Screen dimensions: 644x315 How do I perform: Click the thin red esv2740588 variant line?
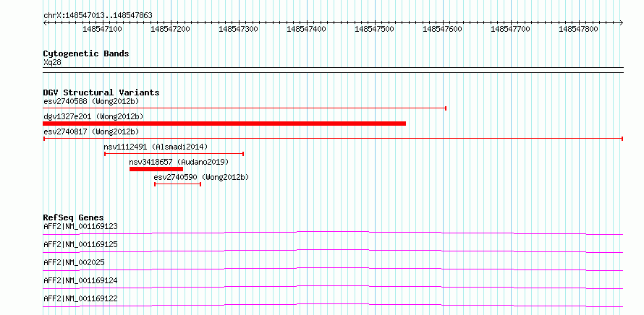pos(245,108)
